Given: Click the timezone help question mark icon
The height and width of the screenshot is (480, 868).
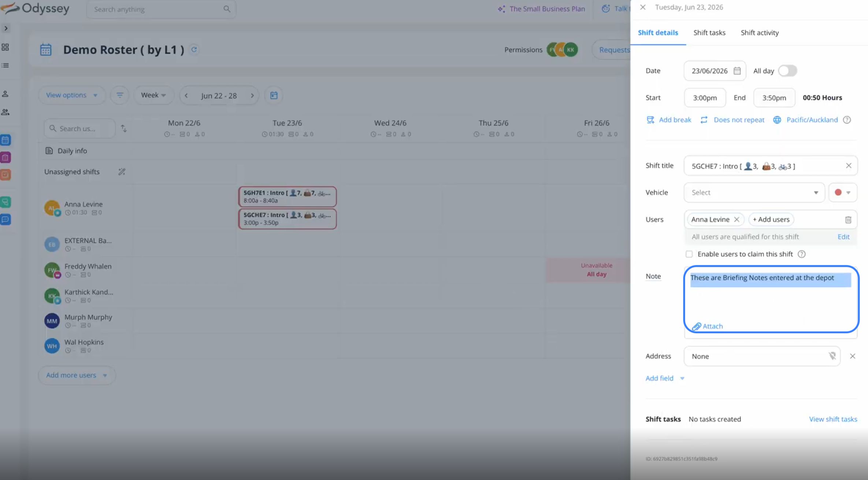Looking at the screenshot, I should [x=847, y=120].
